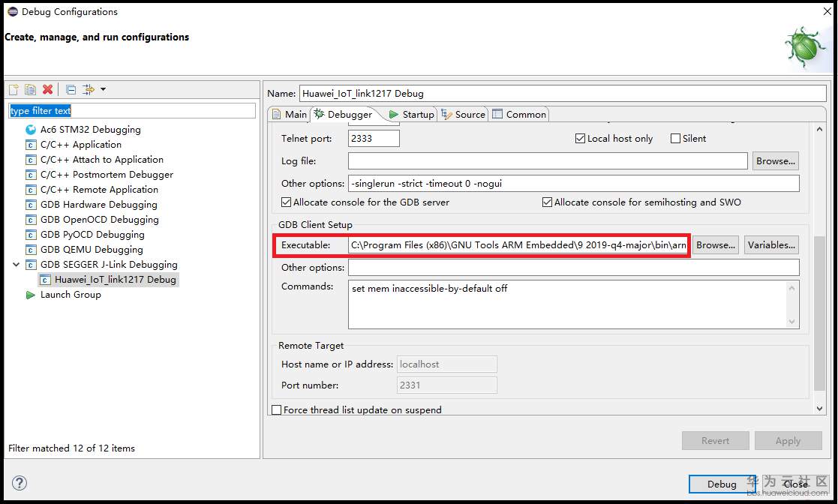
Task: Open the filter launch configurations icon
Action: [89, 89]
